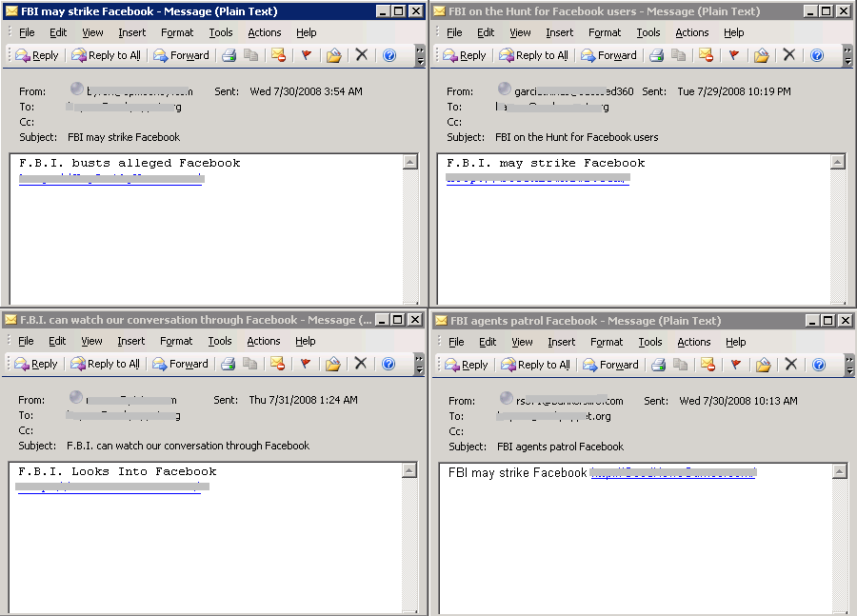Expand toolbar options in 'FBI may strike Facebook' window
Image resolution: width=857 pixels, height=616 pixels.
[x=420, y=55]
